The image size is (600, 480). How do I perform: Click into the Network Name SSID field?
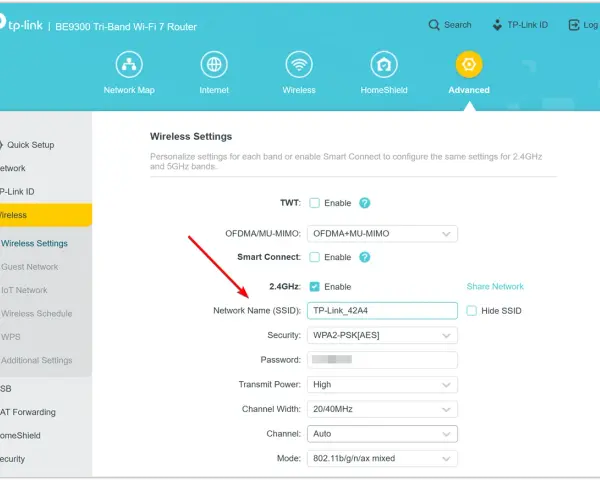382,310
